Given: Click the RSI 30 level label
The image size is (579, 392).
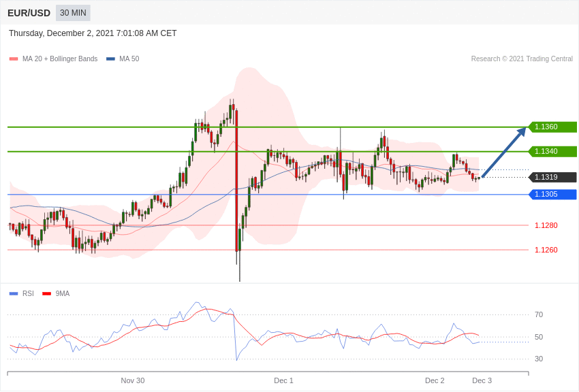Looking at the screenshot, I should coord(539,359).
